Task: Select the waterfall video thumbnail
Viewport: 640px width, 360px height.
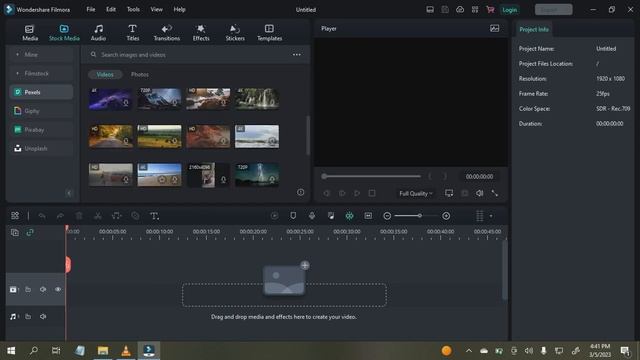Action: (x=257, y=99)
